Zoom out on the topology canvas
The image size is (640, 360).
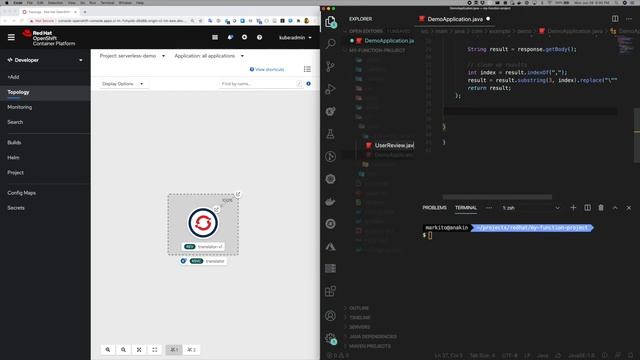point(123,350)
